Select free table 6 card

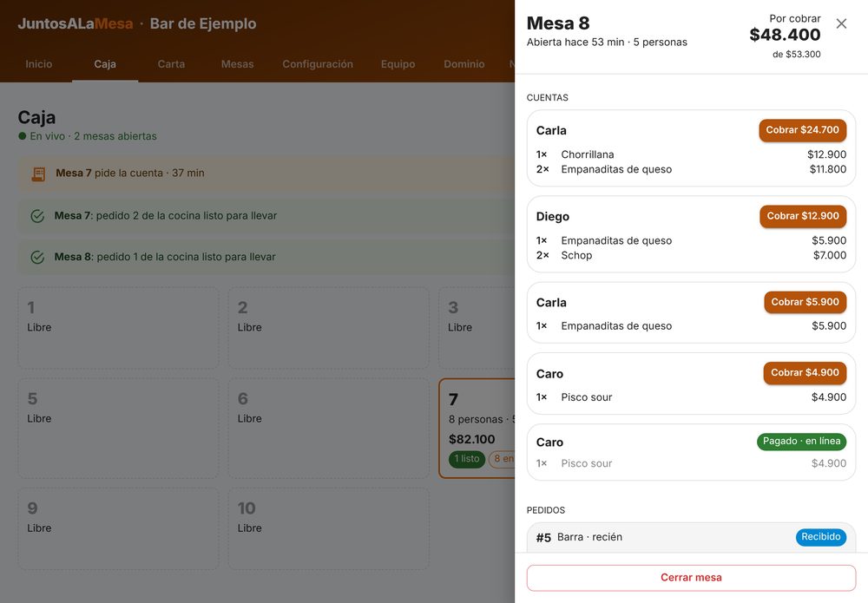tap(329, 429)
